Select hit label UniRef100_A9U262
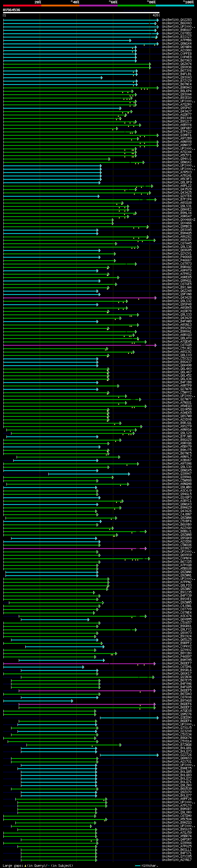This screenshot has height=868, width=197. [x=177, y=236]
